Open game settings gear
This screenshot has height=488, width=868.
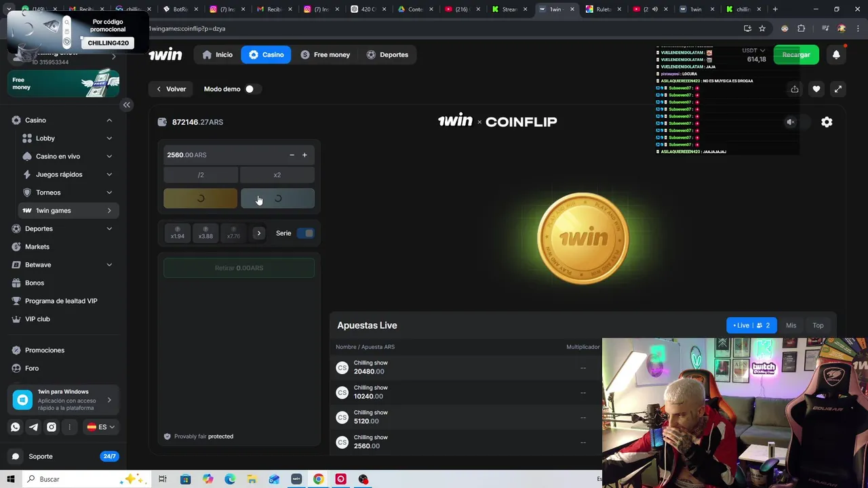[827, 122]
